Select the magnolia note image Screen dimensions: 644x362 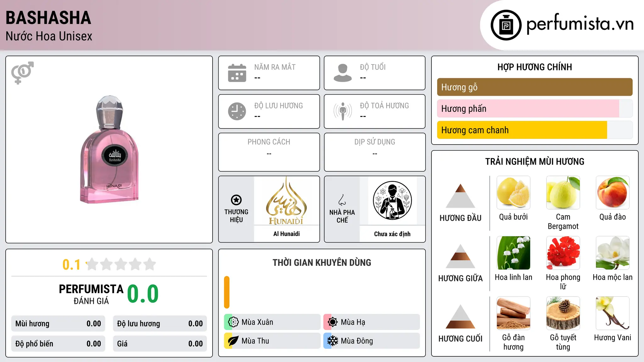613,253
